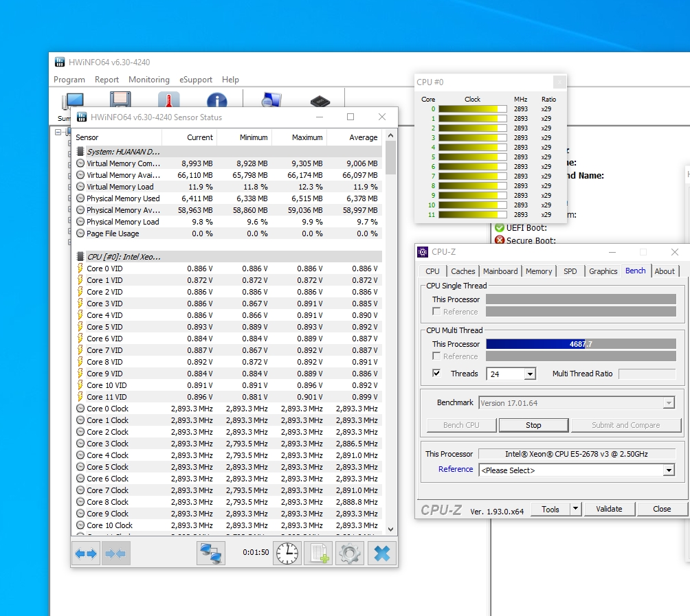Reset the sensor timer clock icon

287,554
